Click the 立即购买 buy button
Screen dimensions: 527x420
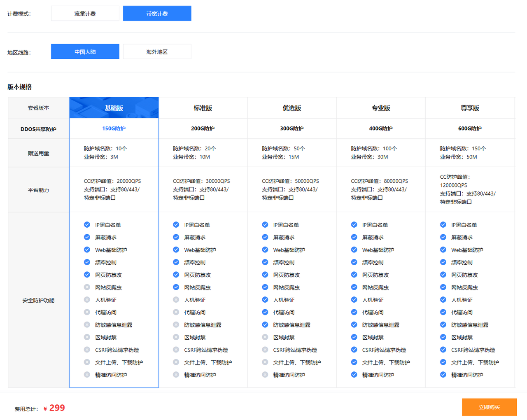pyautogui.click(x=489, y=407)
